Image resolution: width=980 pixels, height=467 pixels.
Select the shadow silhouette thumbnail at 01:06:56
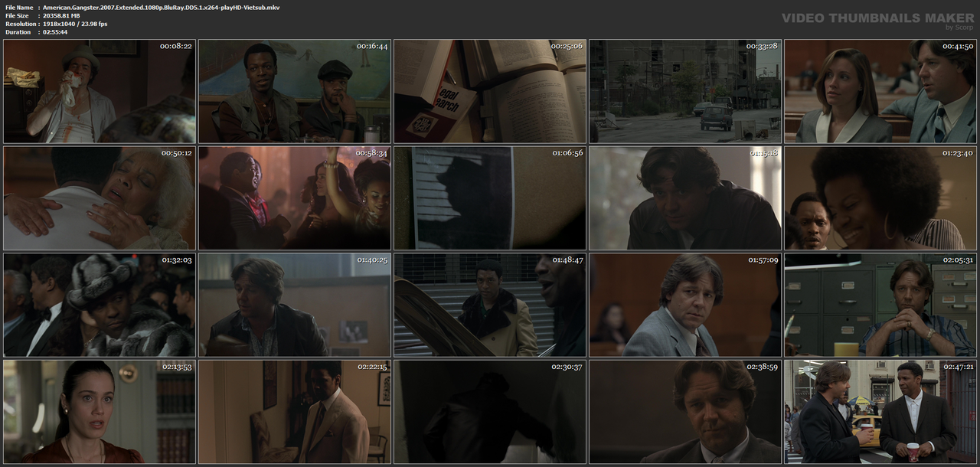pos(490,198)
